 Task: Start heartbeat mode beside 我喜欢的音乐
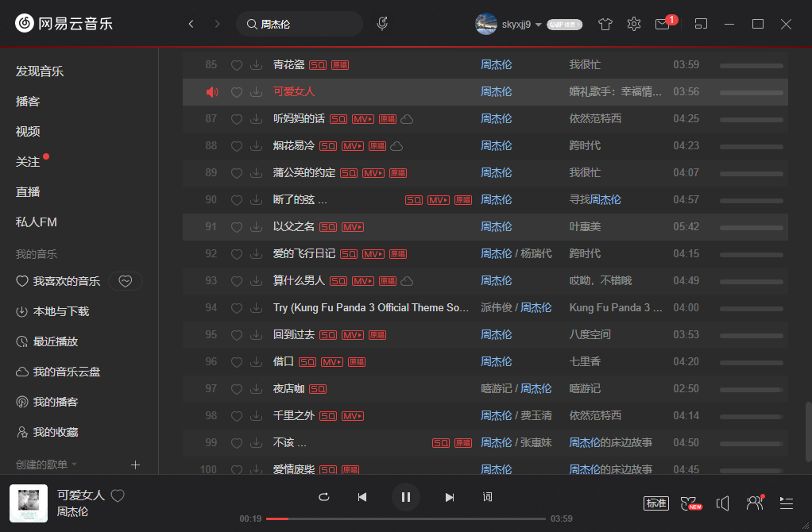(x=126, y=281)
